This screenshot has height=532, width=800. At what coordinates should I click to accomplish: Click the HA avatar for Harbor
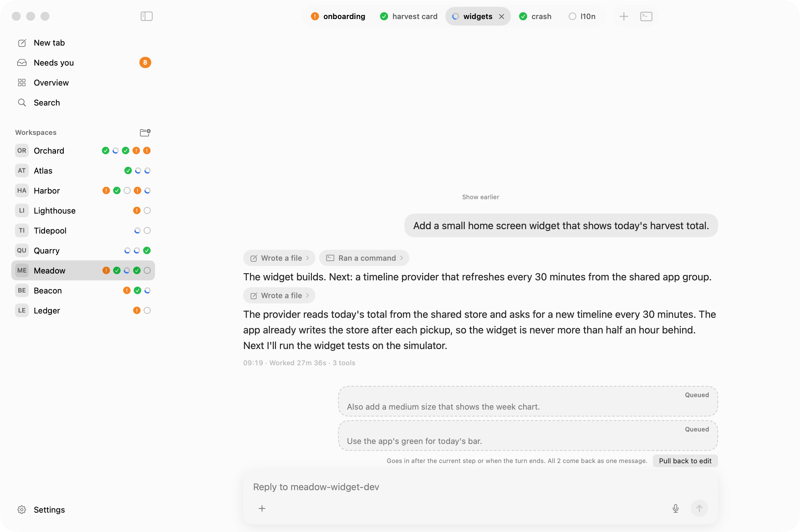(22, 191)
